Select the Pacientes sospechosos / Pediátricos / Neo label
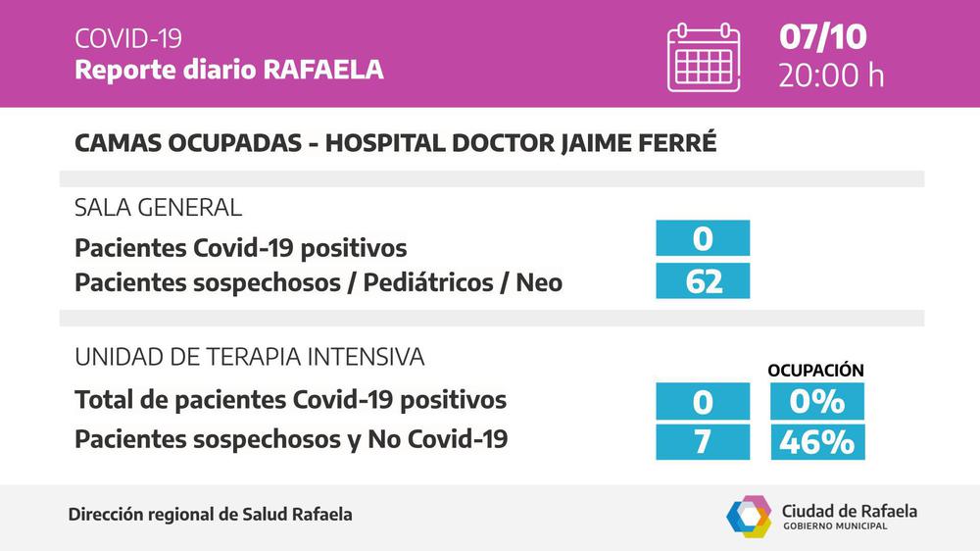 pyautogui.click(x=318, y=282)
